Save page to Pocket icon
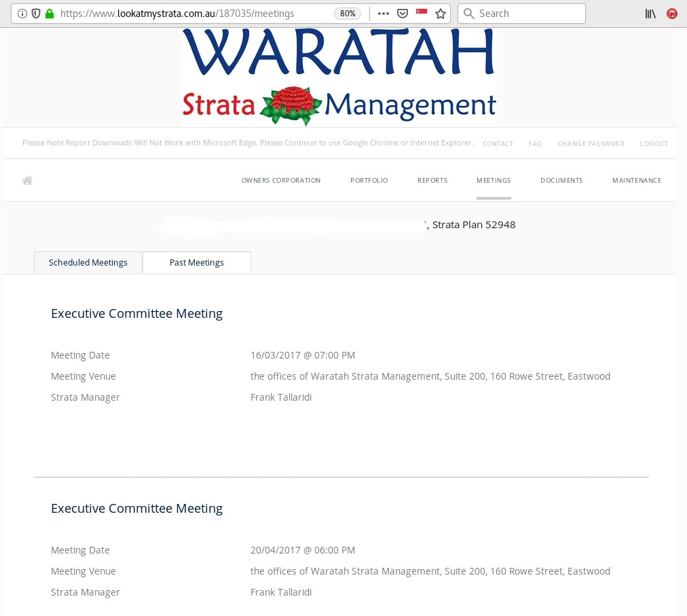The height and width of the screenshot is (616, 687). pyautogui.click(x=402, y=14)
